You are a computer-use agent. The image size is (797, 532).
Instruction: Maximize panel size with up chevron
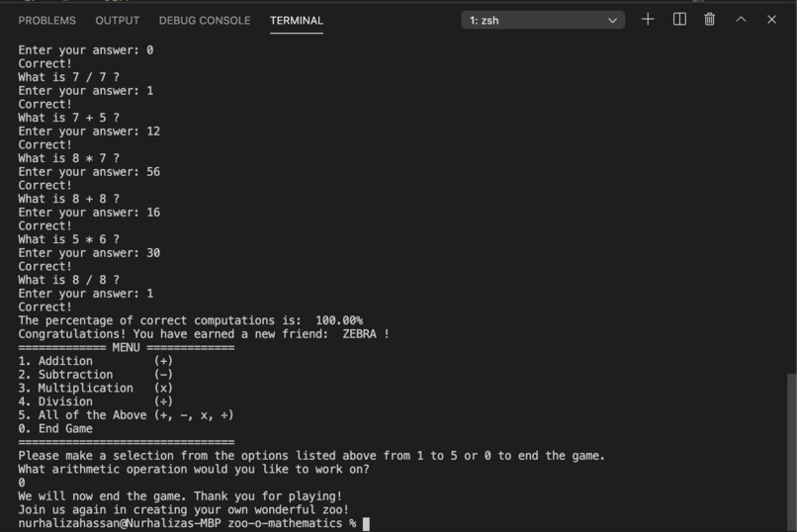[741, 20]
